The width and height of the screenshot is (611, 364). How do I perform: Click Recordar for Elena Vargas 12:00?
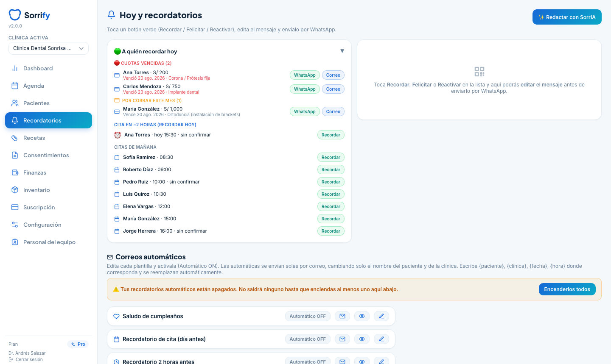pos(331,207)
